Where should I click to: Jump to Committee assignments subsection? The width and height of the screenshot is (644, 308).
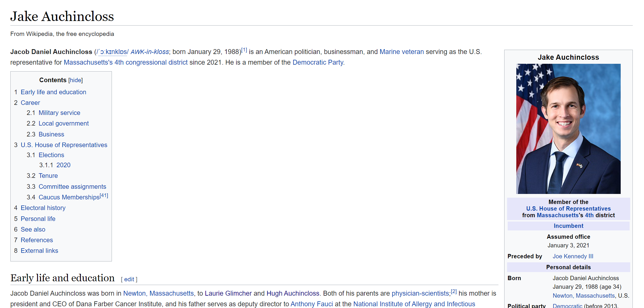tap(72, 186)
